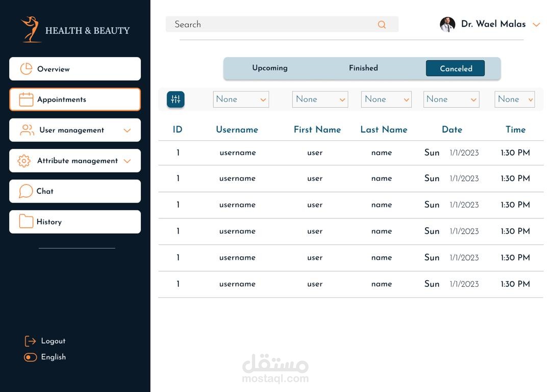Screen dimensions: 551x392
Task: Focus the Search input field
Action: pos(282,24)
